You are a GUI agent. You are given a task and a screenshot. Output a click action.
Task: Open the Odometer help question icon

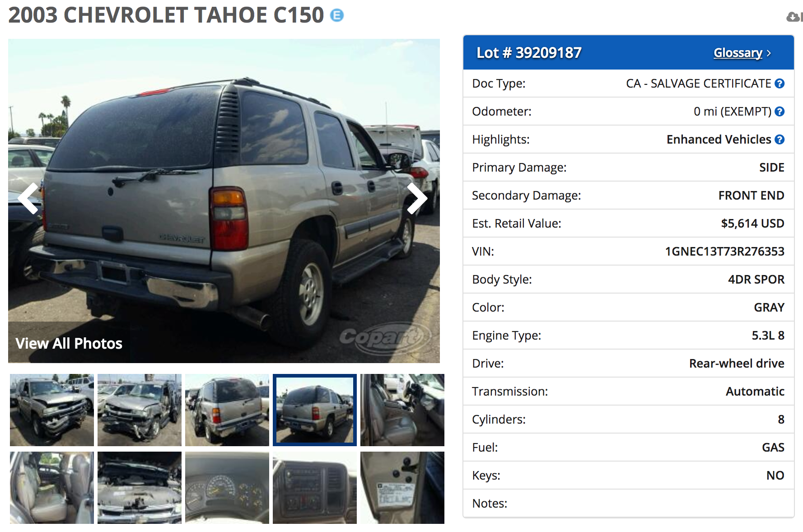click(x=780, y=112)
